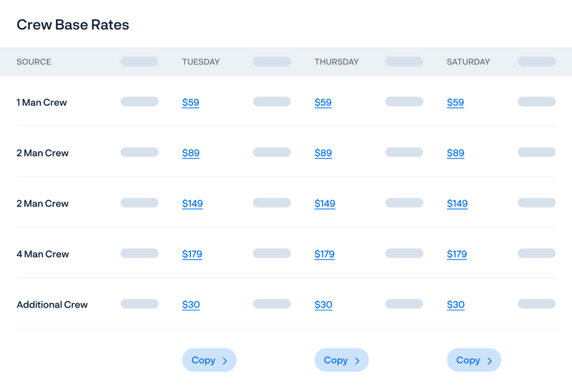Click the Copy button under the Thursday column
The height and width of the screenshot is (392, 572).
[x=342, y=360]
